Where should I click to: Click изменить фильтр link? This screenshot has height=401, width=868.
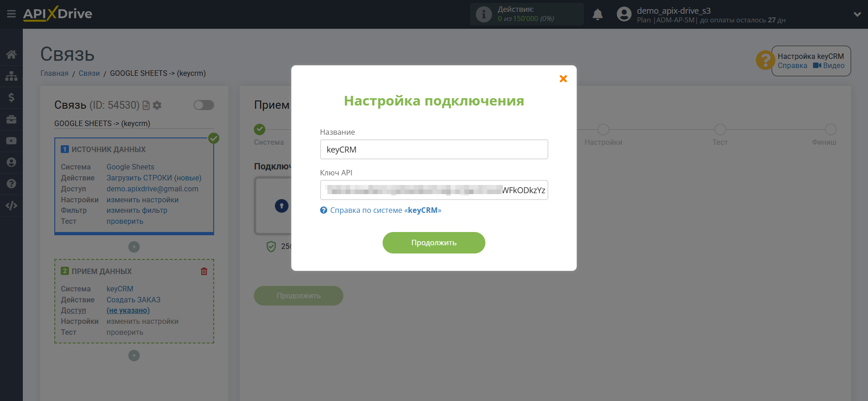[137, 210]
